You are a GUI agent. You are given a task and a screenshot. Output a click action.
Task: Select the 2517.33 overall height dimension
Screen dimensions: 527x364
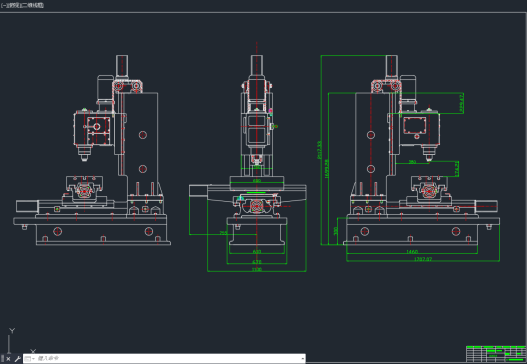(x=319, y=150)
